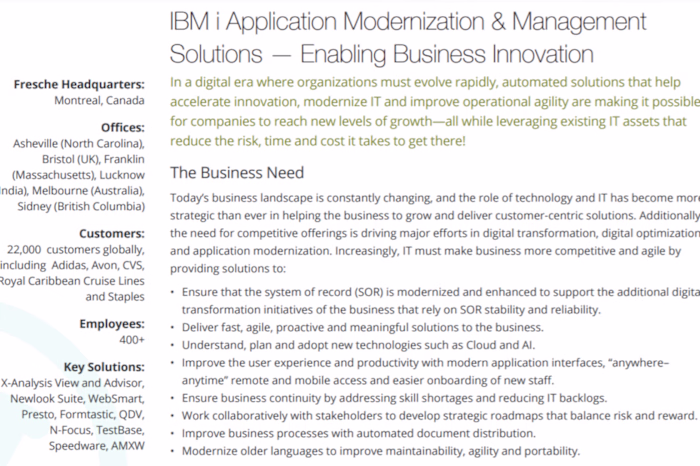Click the line 'anytime" remote and mobile access'
This screenshot has height=466, width=700.
tap(368, 381)
